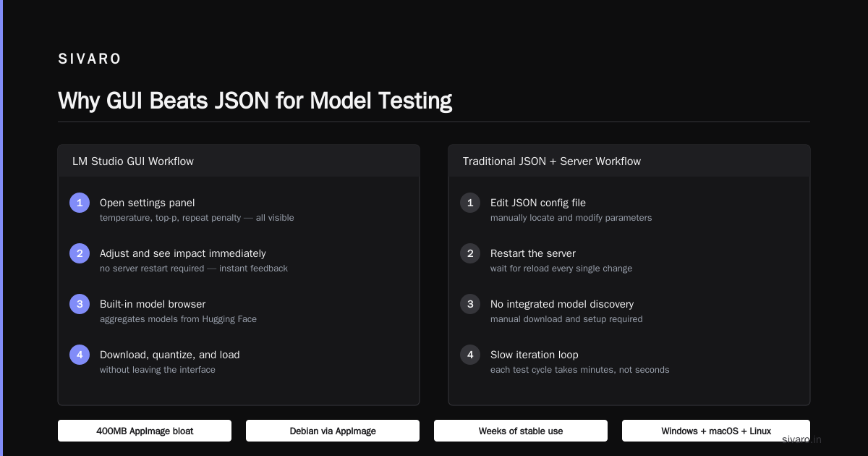
Task: Click the SIVARO brand logo text
Action: tap(90, 59)
